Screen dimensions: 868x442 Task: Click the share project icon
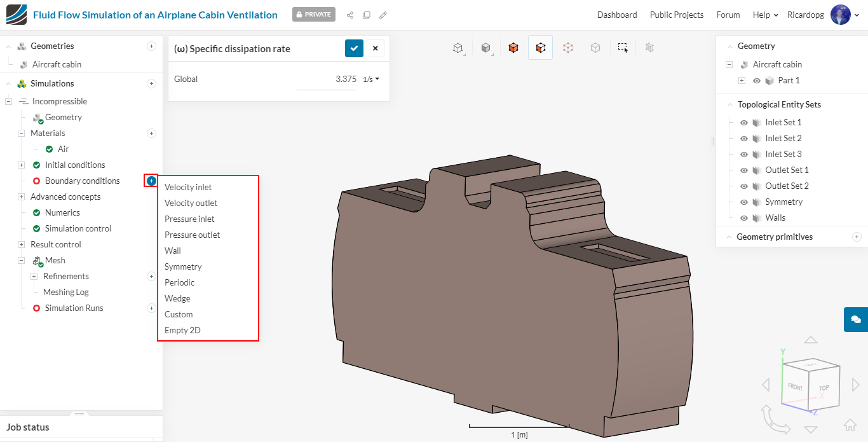pos(349,15)
